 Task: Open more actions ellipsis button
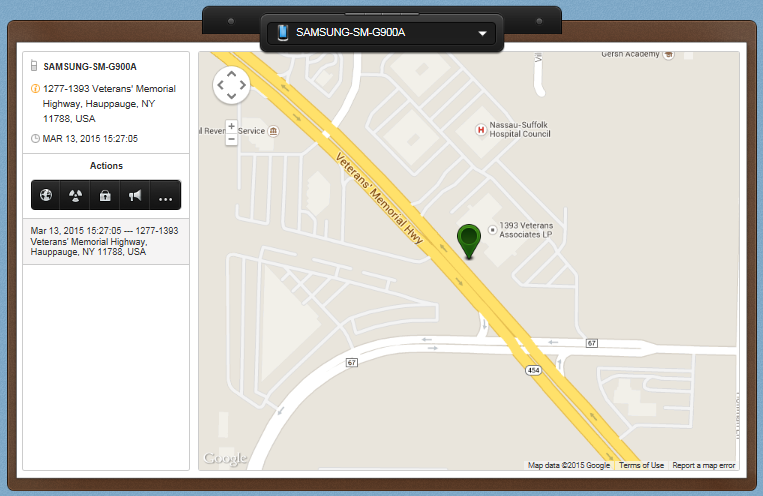point(165,195)
